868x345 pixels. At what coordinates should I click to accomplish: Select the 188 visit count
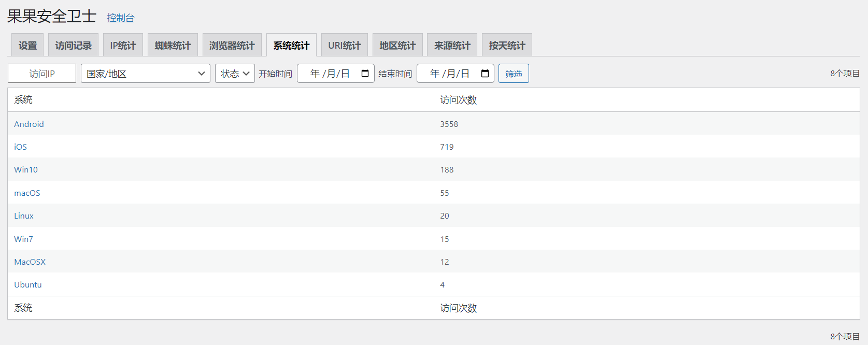tap(447, 169)
